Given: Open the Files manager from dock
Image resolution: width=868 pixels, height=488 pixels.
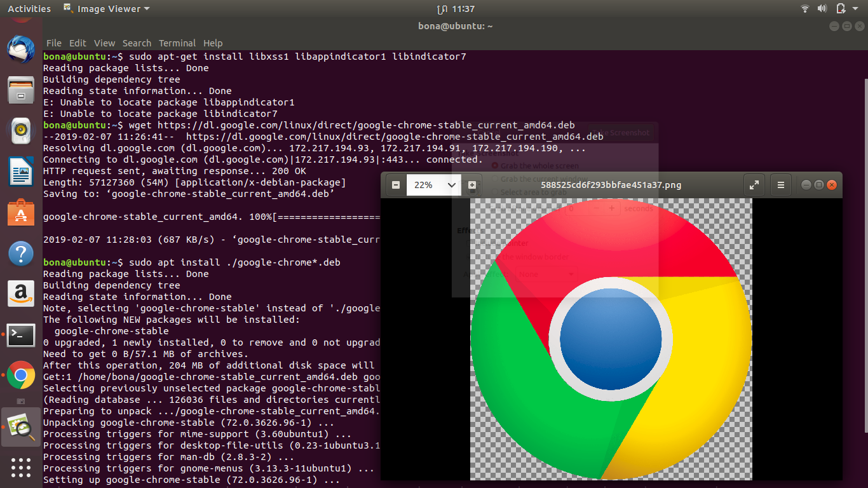Looking at the screenshot, I should pyautogui.click(x=21, y=90).
